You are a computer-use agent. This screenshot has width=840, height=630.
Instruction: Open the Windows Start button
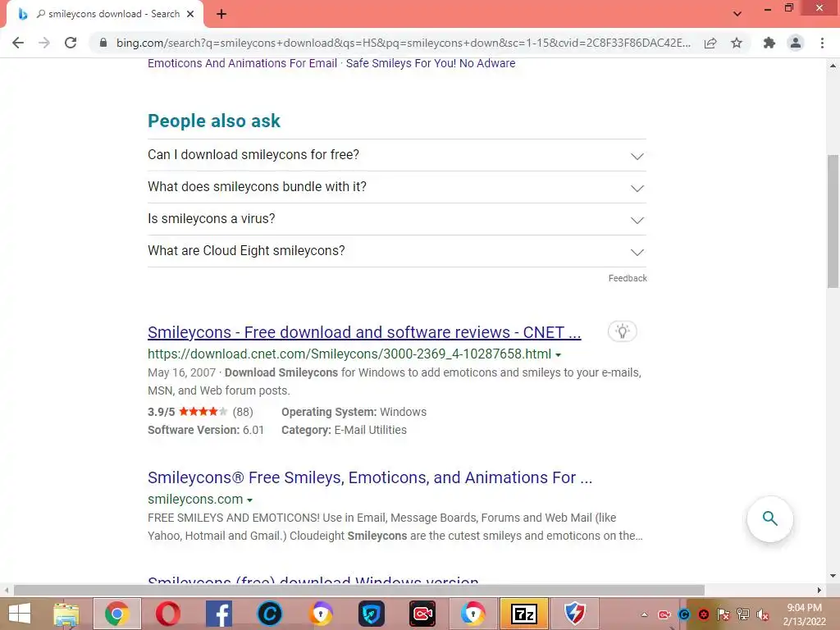point(20,614)
